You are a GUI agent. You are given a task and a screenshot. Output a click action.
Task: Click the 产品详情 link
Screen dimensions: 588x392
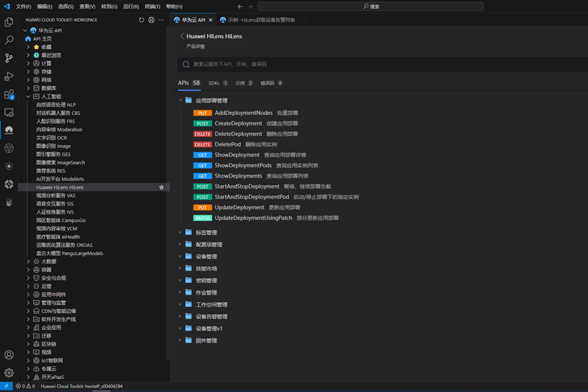195,46
